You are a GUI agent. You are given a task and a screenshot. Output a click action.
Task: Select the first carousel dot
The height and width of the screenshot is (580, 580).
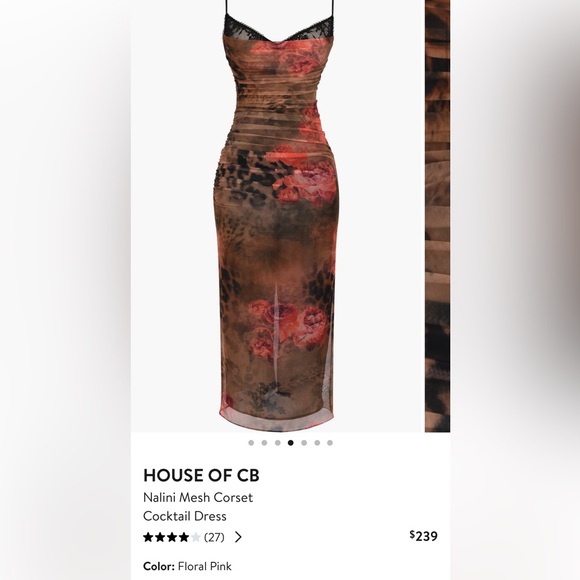[x=251, y=443]
